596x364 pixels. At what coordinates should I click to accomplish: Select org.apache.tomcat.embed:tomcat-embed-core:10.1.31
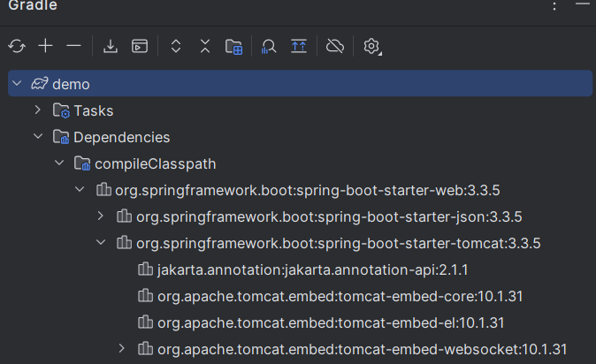(340, 296)
